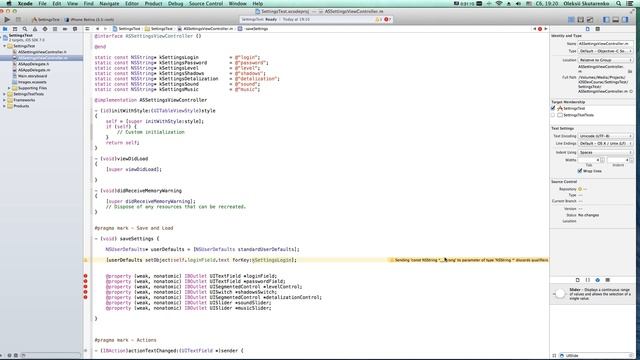Open the Navigate menu
The image size is (640, 360).
tap(109, 3)
